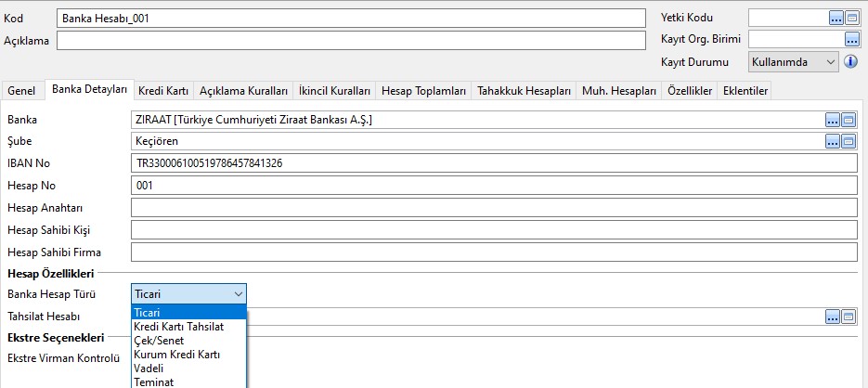Open Tahakkuk Hesapları tab
The width and height of the screenshot is (868, 388).
coord(524,91)
